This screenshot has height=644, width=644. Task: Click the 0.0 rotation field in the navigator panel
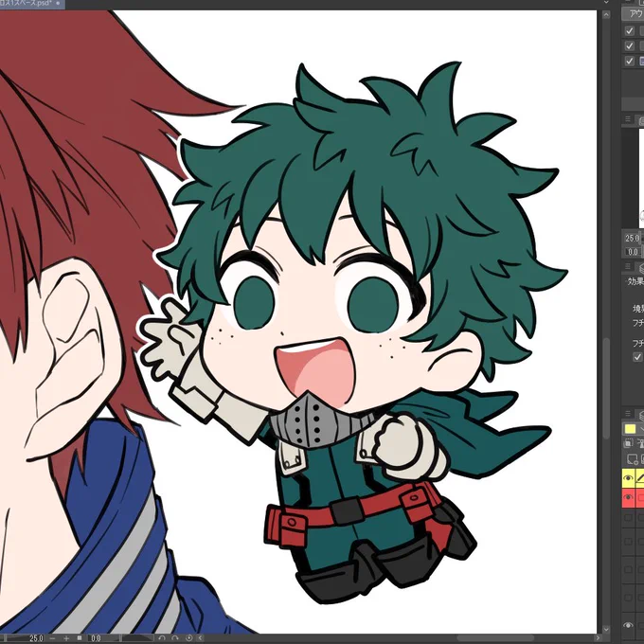633,251
